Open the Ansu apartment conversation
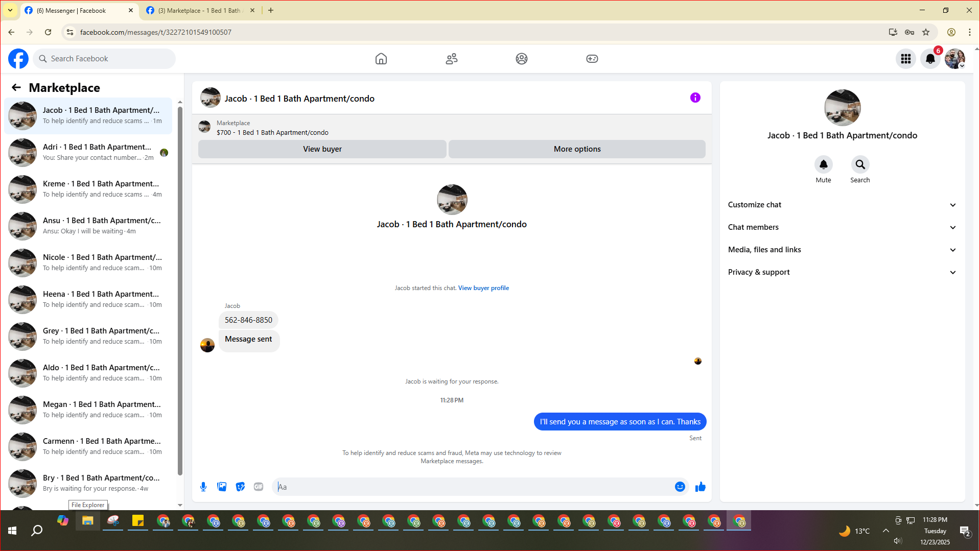Image resolution: width=980 pixels, height=551 pixels. point(88,226)
